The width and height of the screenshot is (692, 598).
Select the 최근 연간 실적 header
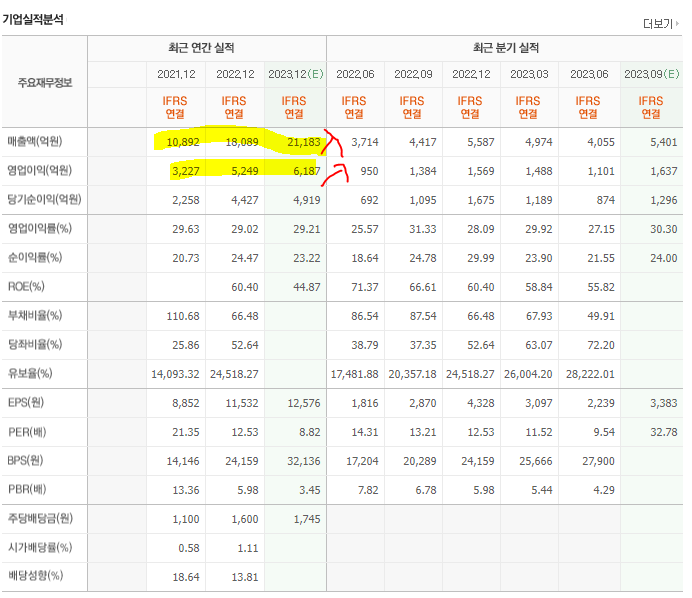(201, 48)
